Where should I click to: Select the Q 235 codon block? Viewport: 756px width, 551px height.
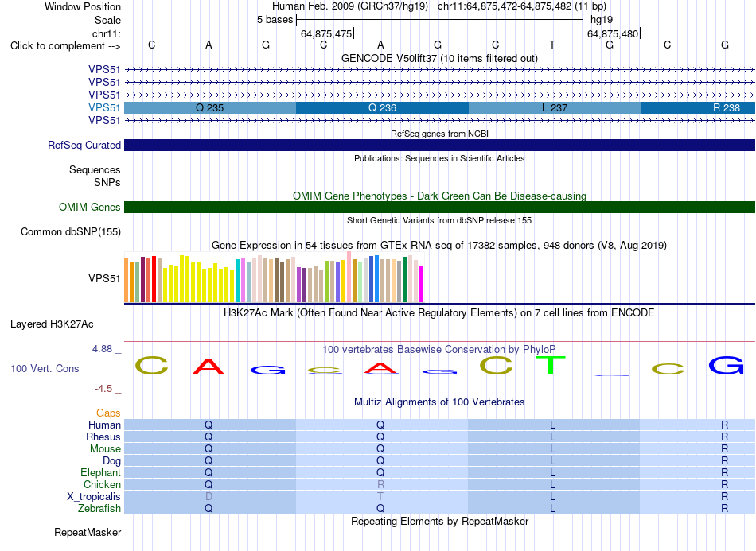pos(210,108)
